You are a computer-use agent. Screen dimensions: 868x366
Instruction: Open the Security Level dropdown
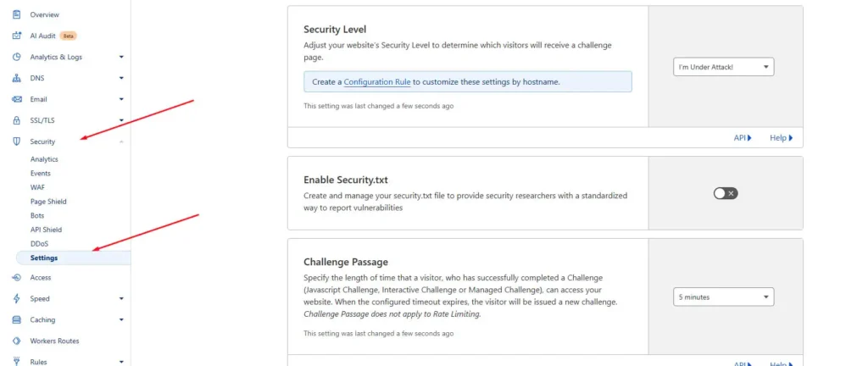coord(724,67)
